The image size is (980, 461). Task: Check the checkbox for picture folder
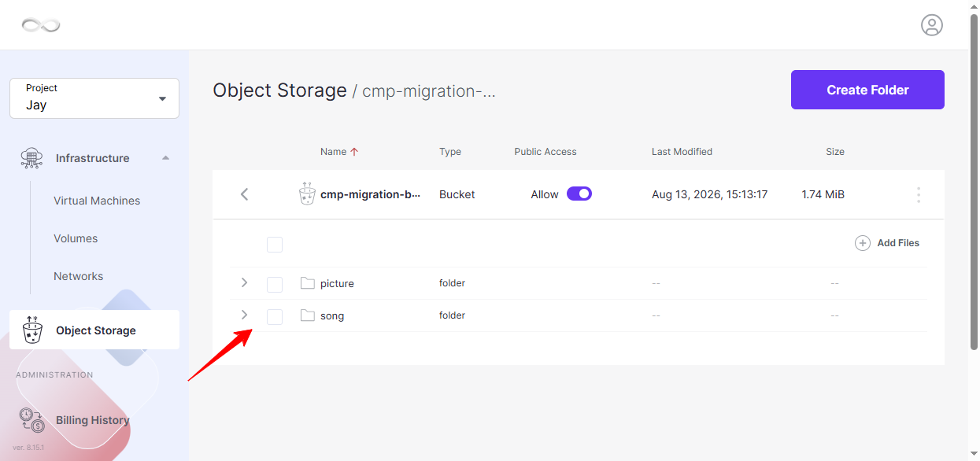[275, 284]
